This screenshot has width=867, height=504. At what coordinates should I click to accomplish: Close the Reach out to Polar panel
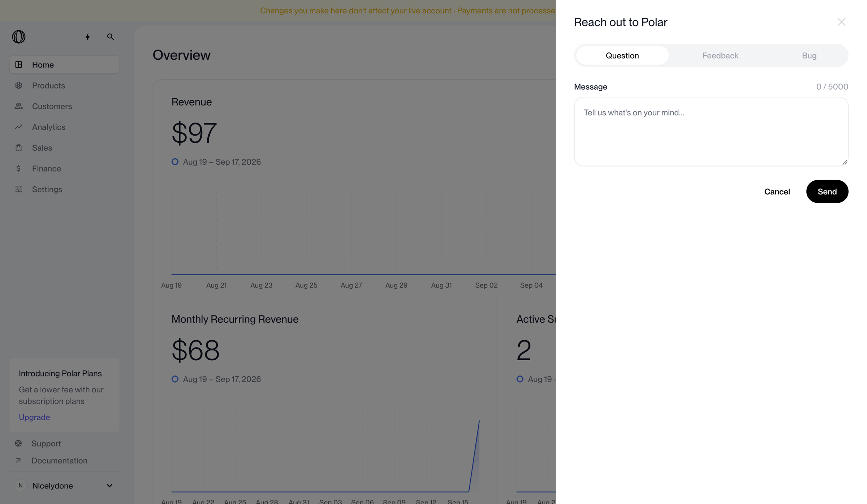841,22
